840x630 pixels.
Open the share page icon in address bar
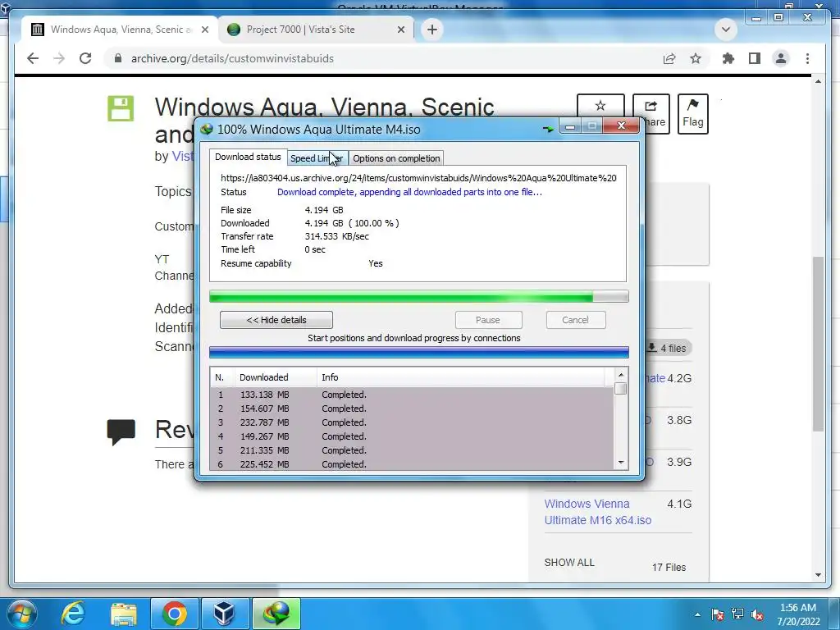pos(669,58)
